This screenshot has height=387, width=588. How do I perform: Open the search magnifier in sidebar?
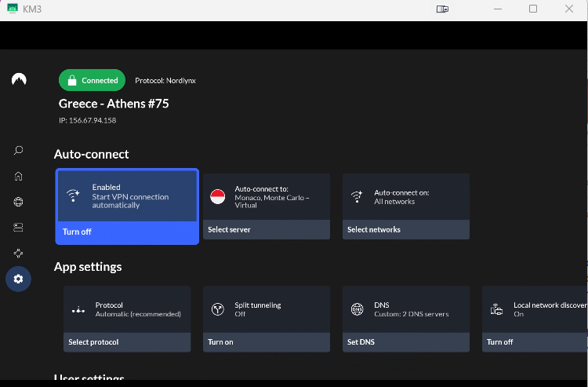[18, 151]
